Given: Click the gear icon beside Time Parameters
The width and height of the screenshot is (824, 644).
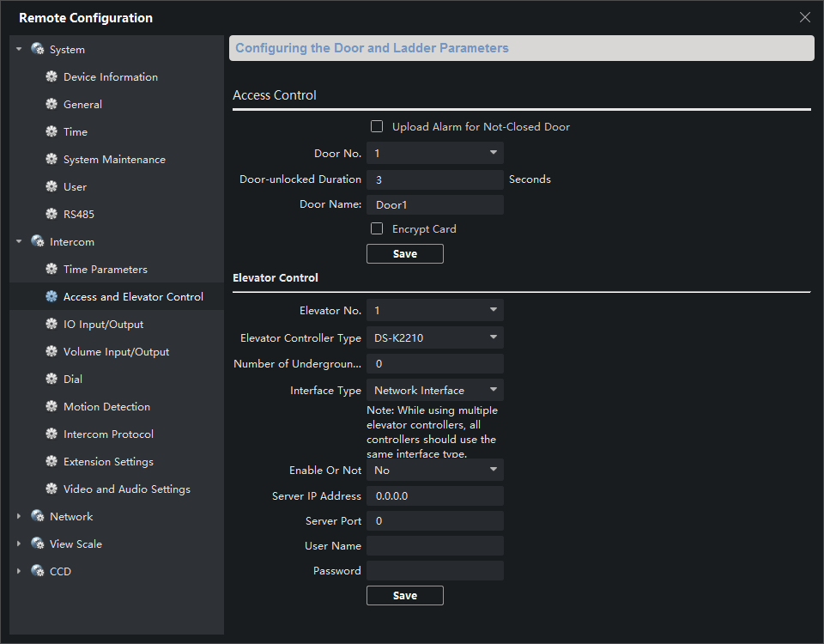Looking at the screenshot, I should click(x=51, y=270).
